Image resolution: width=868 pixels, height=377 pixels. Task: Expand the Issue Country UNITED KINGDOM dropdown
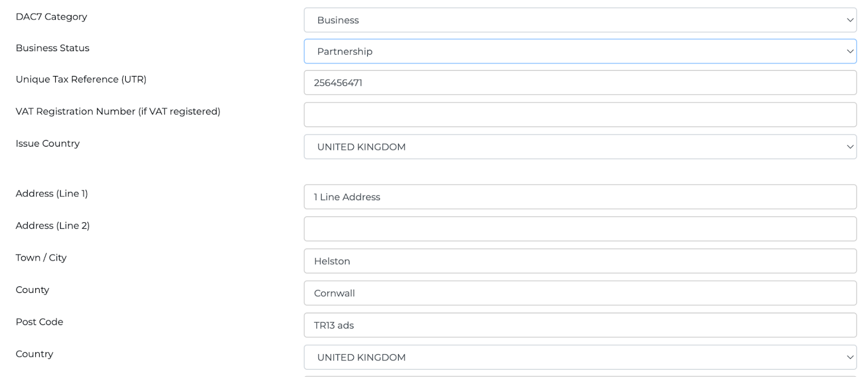click(x=580, y=147)
